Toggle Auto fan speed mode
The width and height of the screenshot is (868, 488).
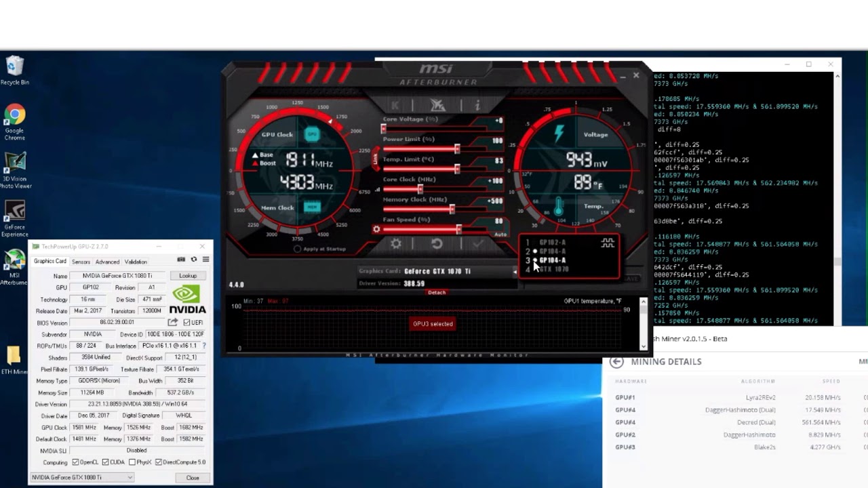tap(500, 235)
